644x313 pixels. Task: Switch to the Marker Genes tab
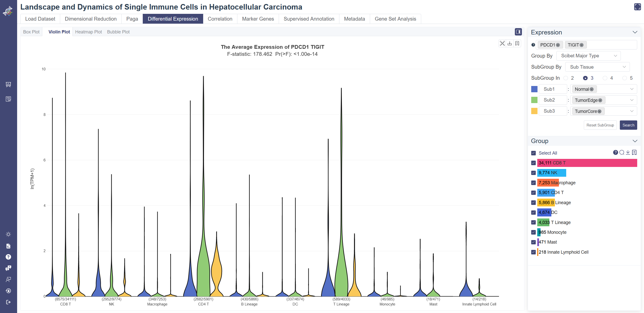(258, 19)
